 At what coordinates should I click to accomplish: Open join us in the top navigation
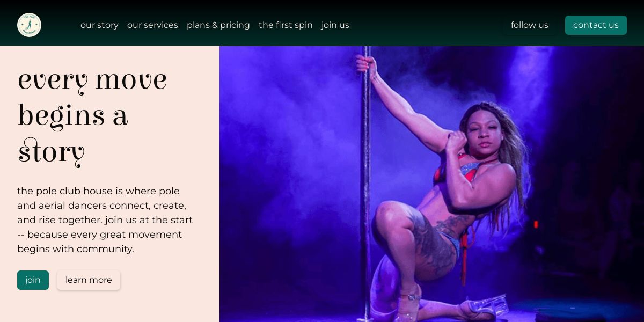click(335, 25)
